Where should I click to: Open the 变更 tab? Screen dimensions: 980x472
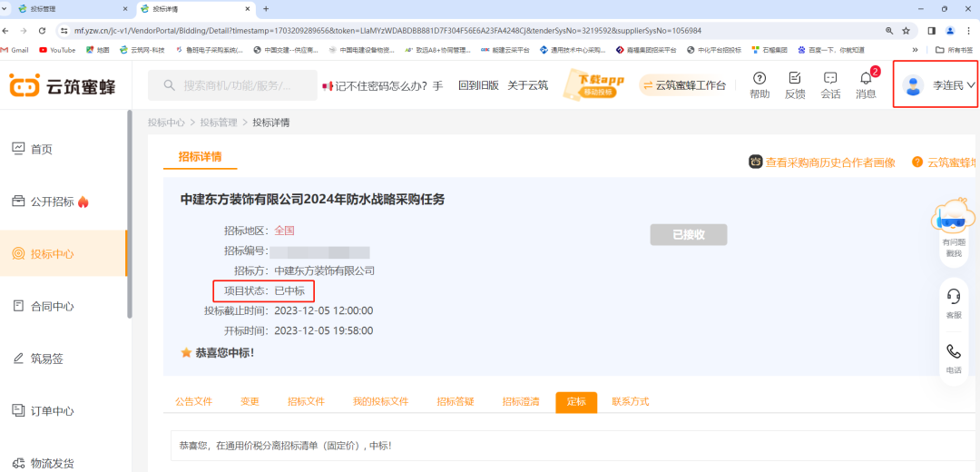point(250,402)
